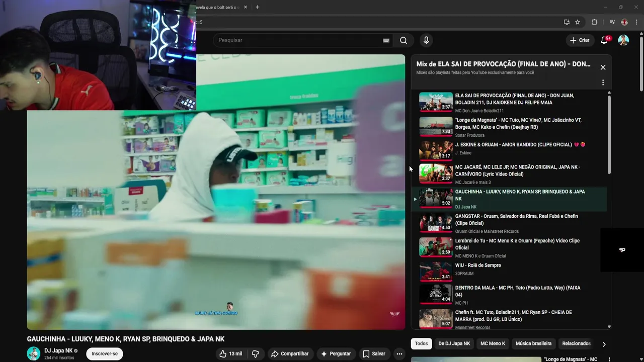Click the Criar button
The height and width of the screenshot is (362, 644).
pos(579,40)
